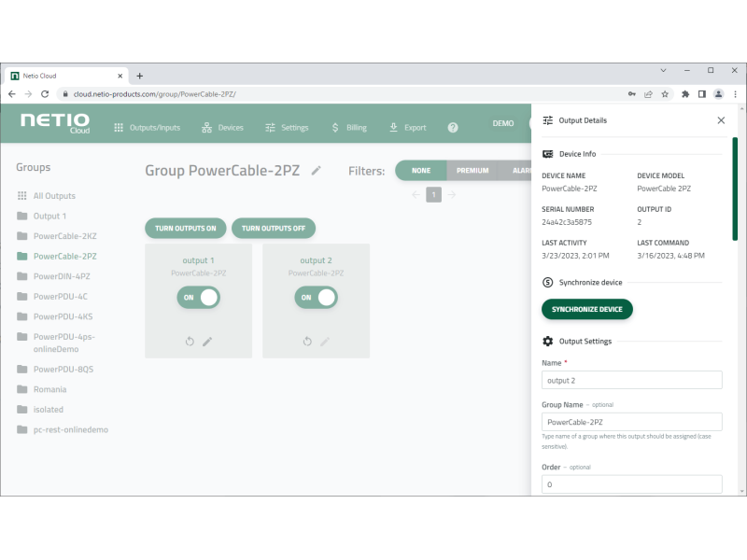The width and height of the screenshot is (747, 560).
Task: Open the PowerPDU-4ps-onlineDemo group
Action: point(56,343)
